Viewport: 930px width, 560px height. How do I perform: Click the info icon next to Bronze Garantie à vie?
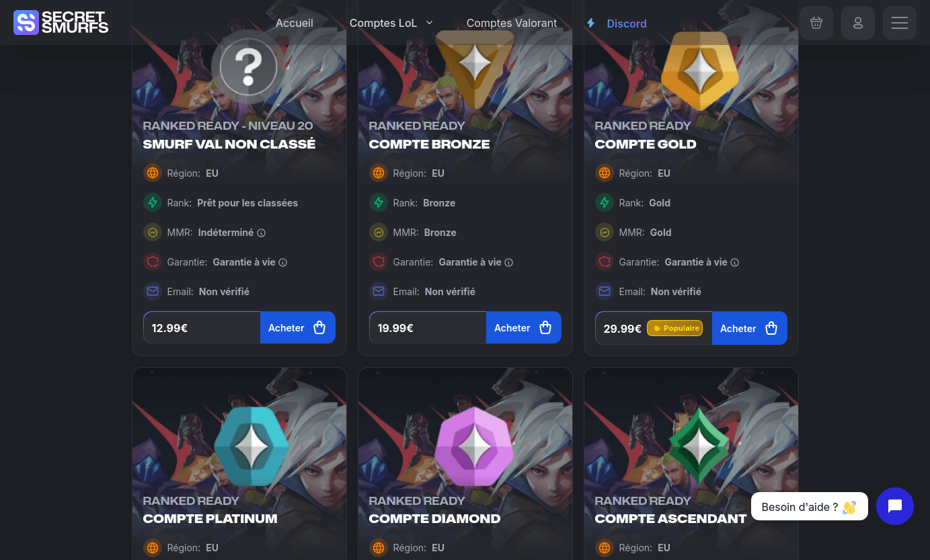[509, 262]
